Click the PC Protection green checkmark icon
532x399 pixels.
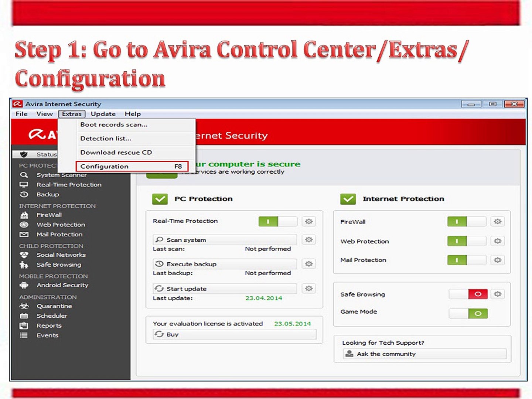click(160, 199)
